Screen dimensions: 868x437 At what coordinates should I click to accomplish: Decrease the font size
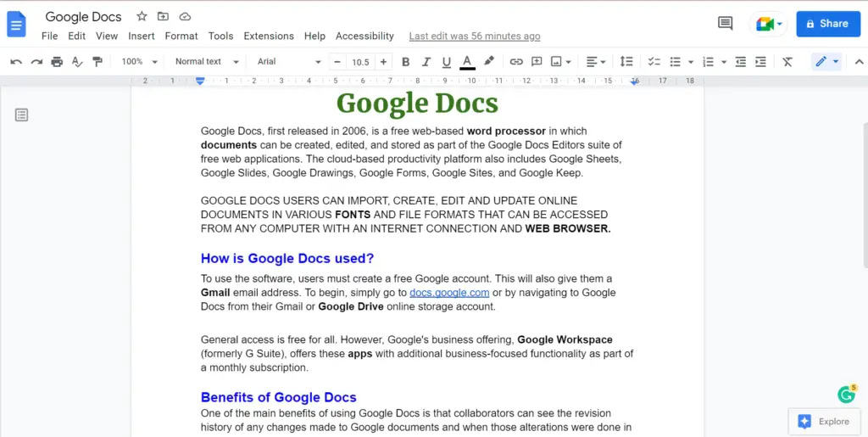(x=337, y=61)
